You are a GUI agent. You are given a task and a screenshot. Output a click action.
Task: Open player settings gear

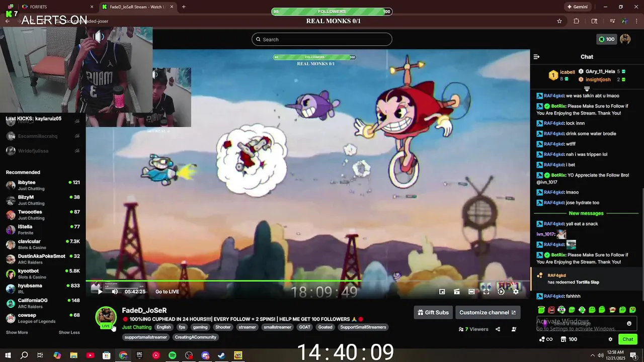tap(516, 292)
